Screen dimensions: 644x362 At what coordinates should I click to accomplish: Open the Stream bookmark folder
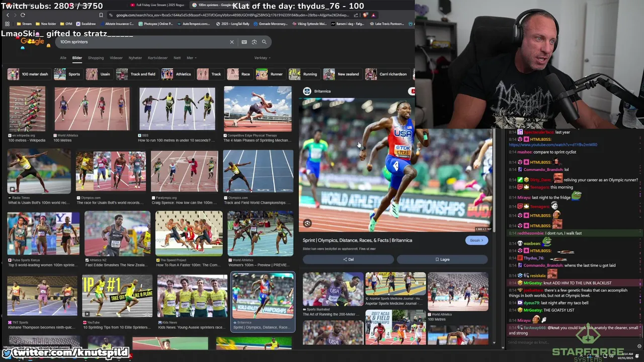[24, 24]
